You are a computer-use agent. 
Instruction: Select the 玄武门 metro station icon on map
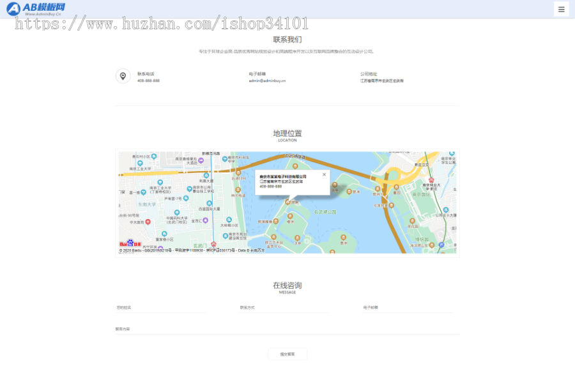[x=213, y=244]
